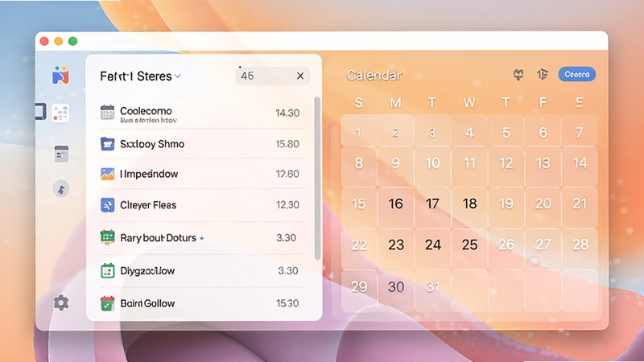644x362 pixels.
Task: Open the card window icon in sidebar
Action: [x=61, y=154]
